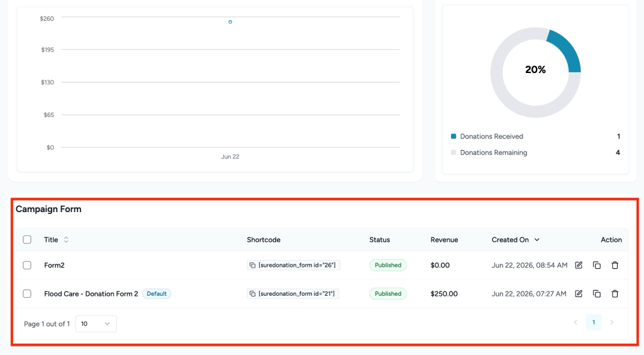Go to next page arrow
644x355 pixels.
[x=611, y=322]
